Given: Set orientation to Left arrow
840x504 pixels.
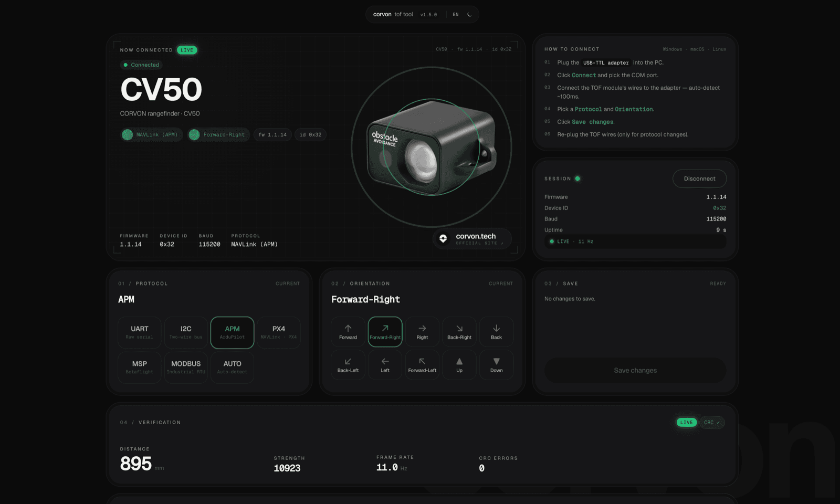Looking at the screenshot, I should tap(385, 365).
